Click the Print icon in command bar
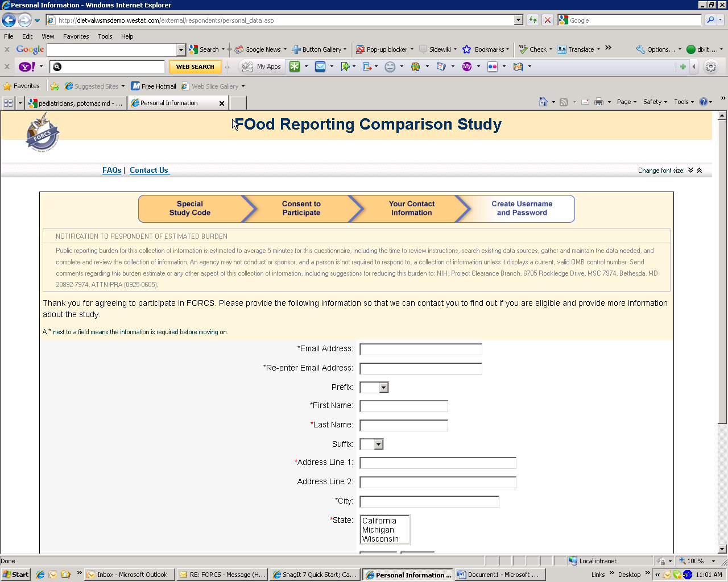Screen dimensions: 728x582 pyautogui.click(x=598, y=102)
